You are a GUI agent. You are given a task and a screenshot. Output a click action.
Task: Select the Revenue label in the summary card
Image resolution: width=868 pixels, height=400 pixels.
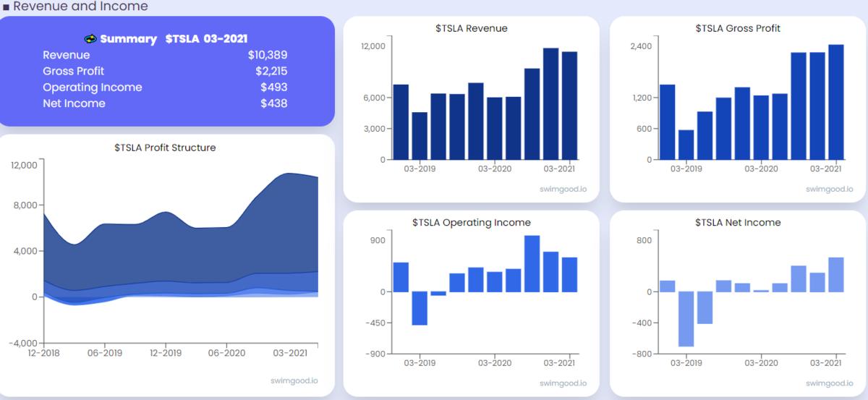pyautogui.click(x=67, y=55)
